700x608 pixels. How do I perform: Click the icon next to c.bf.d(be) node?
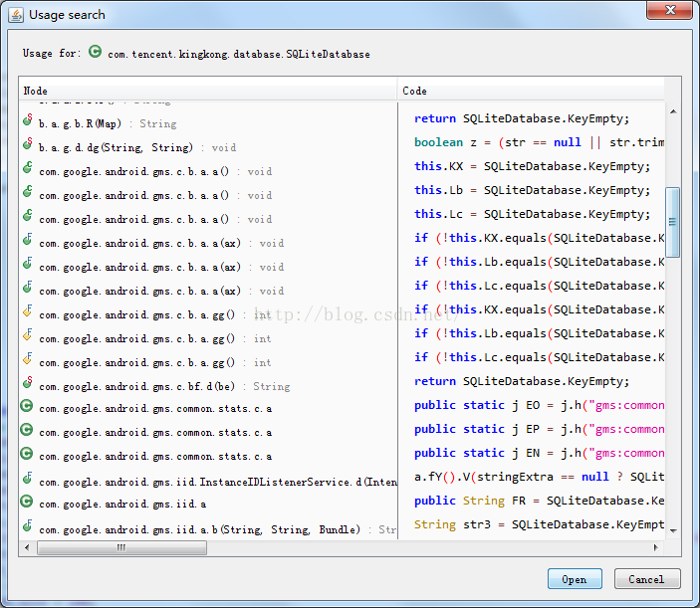(x=28, y=385)
